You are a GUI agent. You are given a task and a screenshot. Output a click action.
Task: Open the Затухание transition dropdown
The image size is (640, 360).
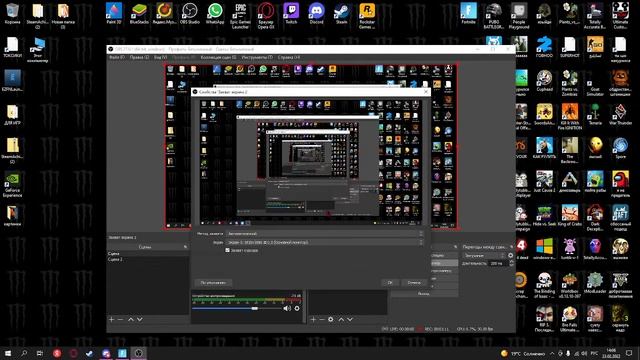[484, 256]
